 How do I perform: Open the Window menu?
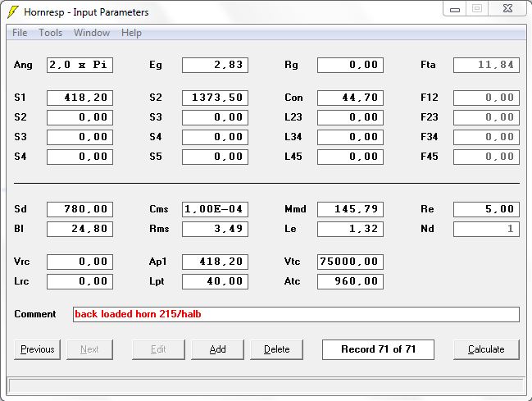coord(92,33)
